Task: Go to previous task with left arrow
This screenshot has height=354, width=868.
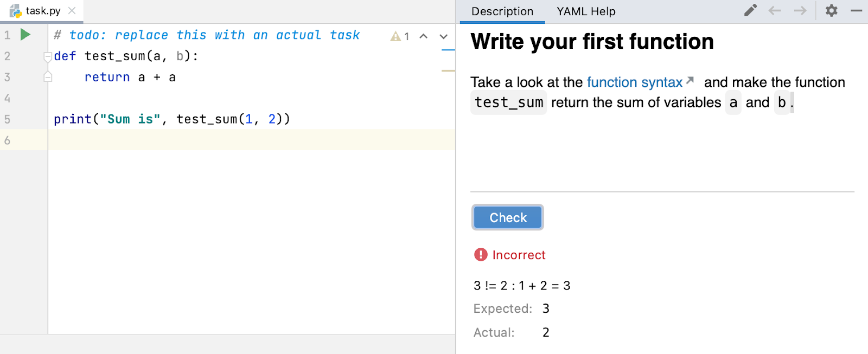Action: tap(775, 11)
